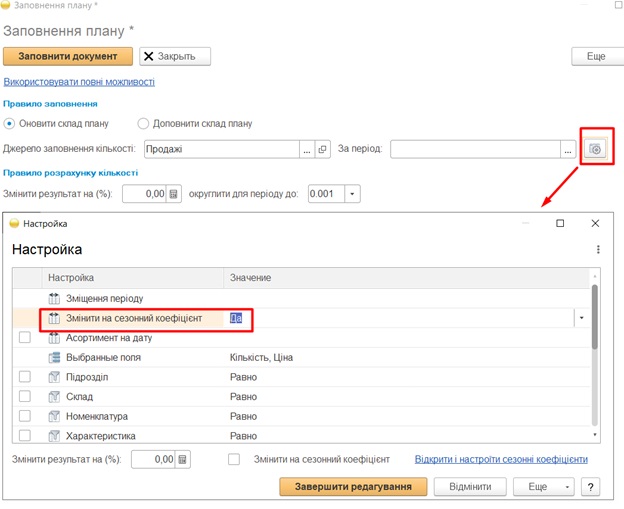Click ellipsis button of the За період field
Image resolution: width=624 pixels, height=509 pixels.
pos(568,149)
